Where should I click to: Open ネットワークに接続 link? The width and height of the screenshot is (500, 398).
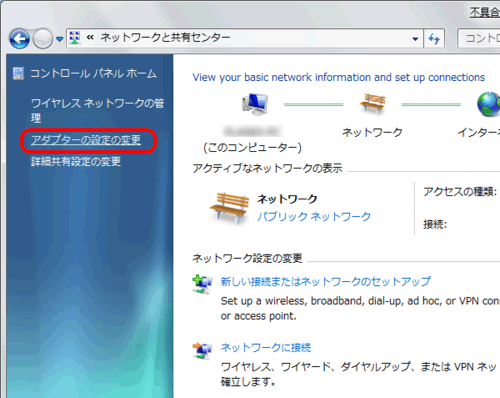266,348
